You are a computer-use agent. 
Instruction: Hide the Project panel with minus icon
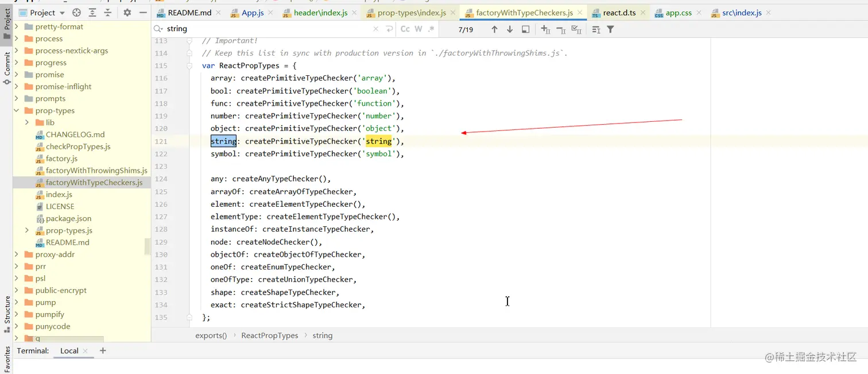[143, 13]
